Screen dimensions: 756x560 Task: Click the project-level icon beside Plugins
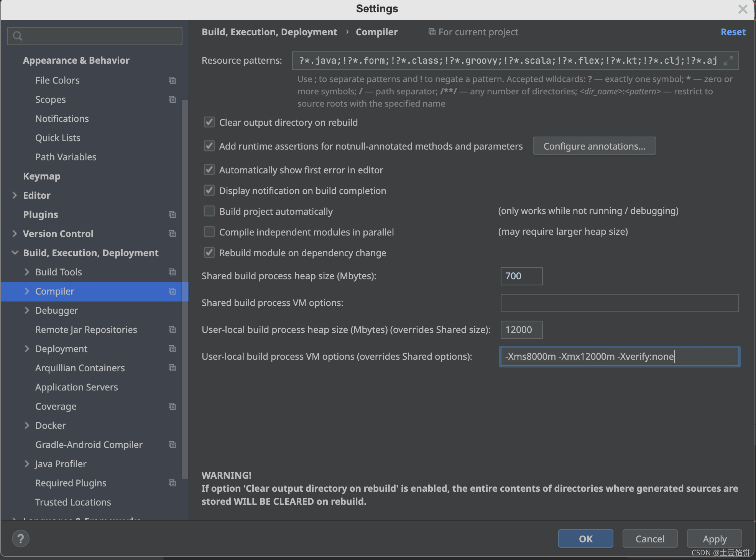pyautogui.click(x=172, y=214)
